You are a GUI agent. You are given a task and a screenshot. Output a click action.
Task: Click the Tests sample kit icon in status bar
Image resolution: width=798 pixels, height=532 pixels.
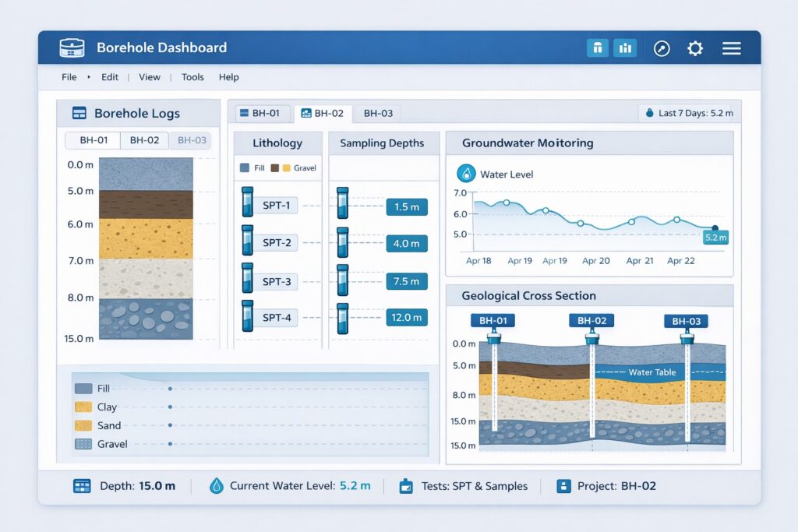(406, 486)
